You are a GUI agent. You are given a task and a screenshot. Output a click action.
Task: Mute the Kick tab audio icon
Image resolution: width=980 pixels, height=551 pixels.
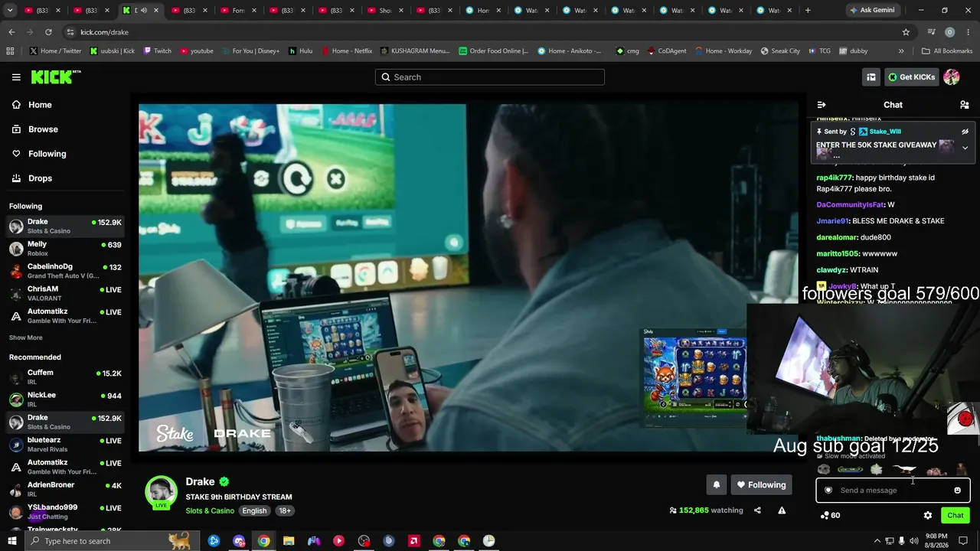pyautogui.click(x=143, y=10)
